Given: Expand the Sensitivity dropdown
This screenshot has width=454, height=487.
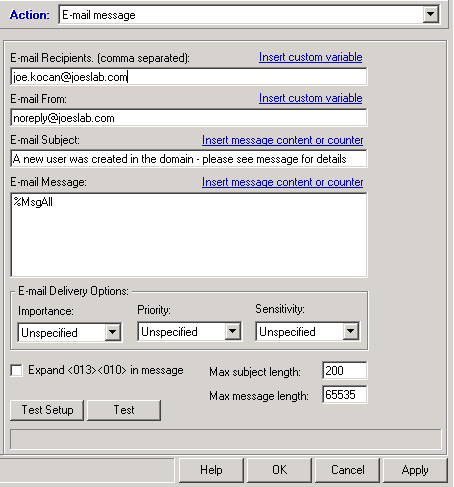Looking at the screenshot, I should coord(351,331).
